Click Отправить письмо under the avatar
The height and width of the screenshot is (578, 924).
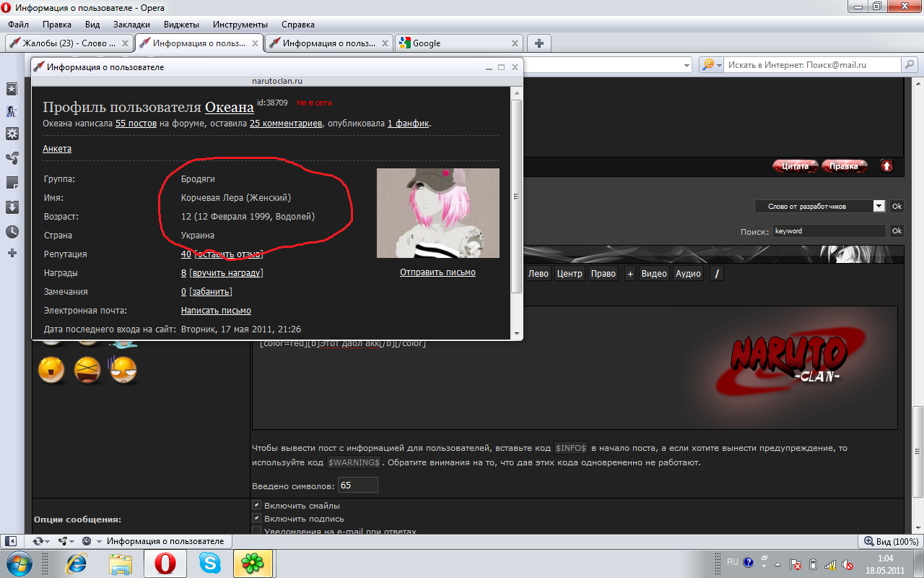pos(437,272)
